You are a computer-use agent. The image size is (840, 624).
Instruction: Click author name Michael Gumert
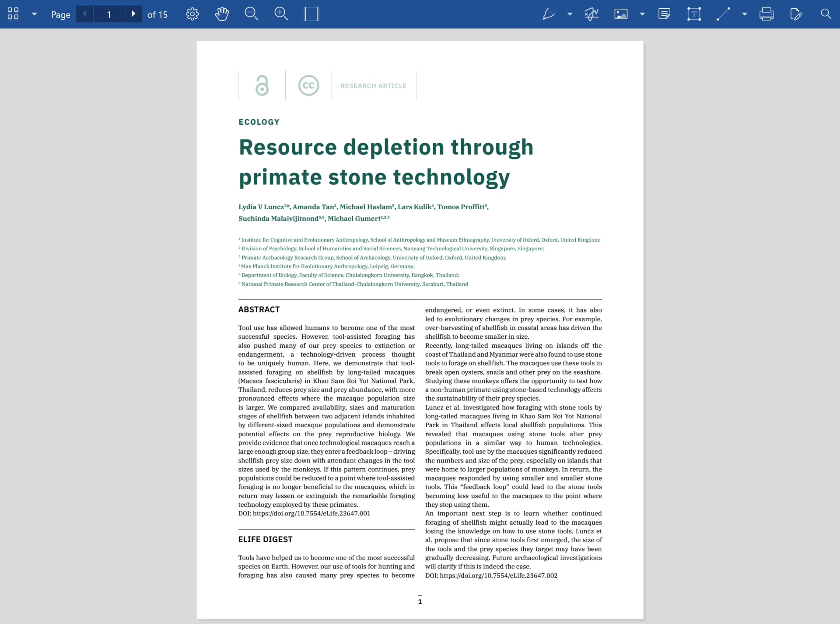pyautogui.click(x=354, y=218)
